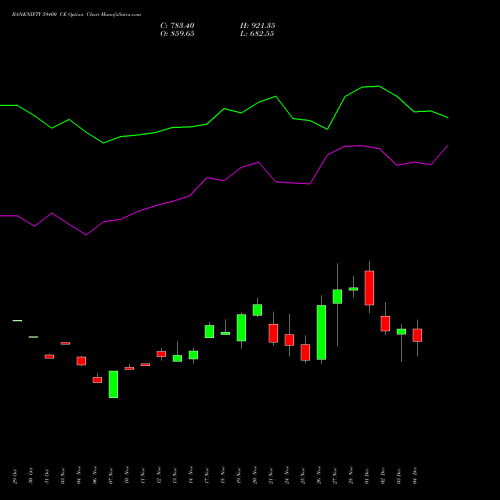Click the tall green candle for 26 Nov
The image size is (500, 500).
[x=321, y=332]
